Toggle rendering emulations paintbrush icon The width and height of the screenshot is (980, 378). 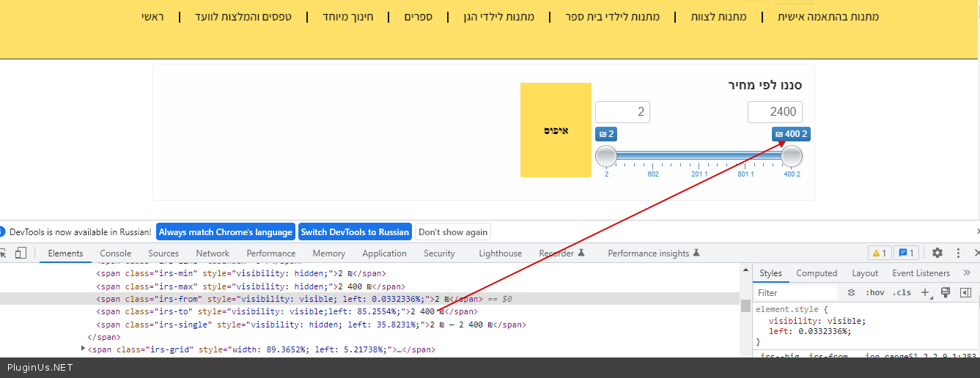pyautogui.click(x=946, y=292)
